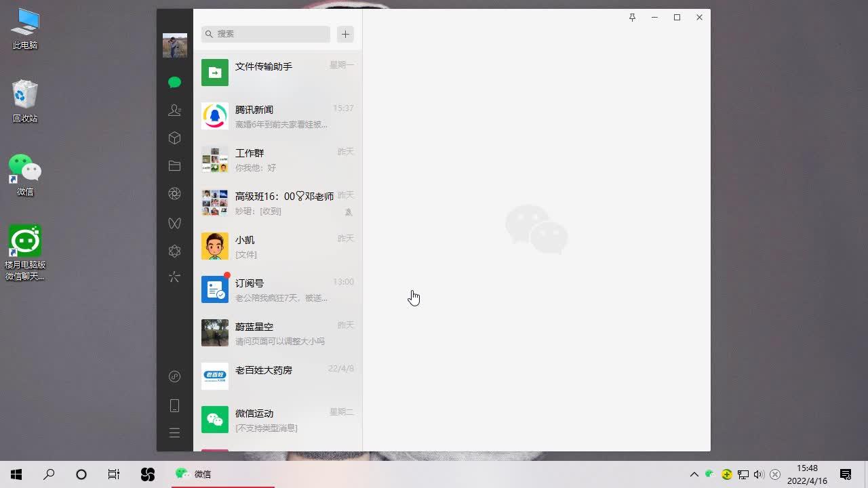Viewport: 868px width, 488px height.
Task: Click message preview 请问页面可以调整大小吗
Action: click(280, 342)
